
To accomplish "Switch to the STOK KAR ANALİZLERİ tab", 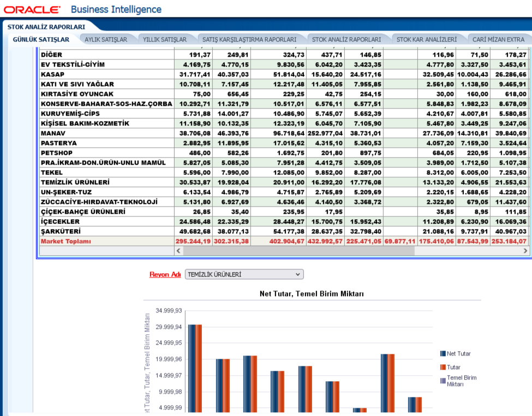I will pyautogui.click(x=427, y=40).
